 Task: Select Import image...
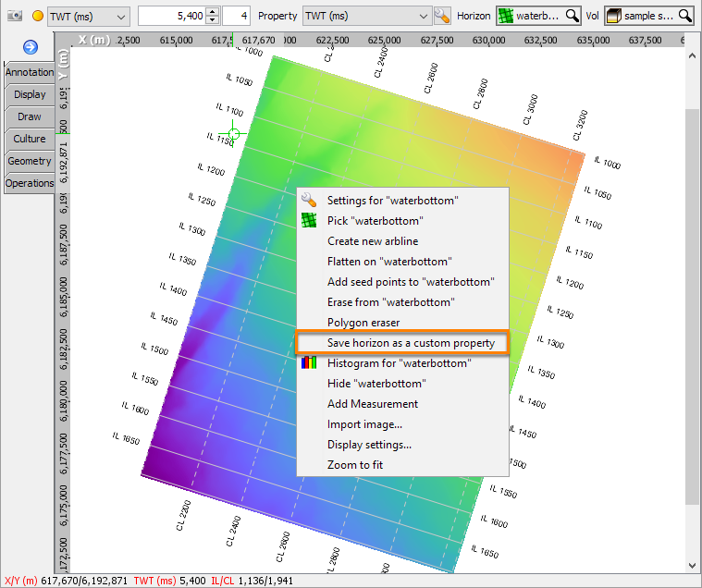click(x=402, y=424)
